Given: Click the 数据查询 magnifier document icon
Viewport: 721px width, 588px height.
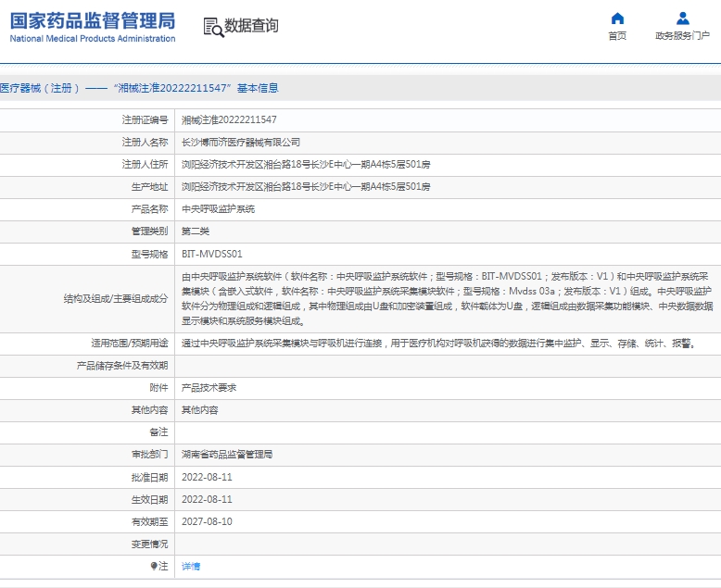Looking at the screenshot, I should (213, 27).
